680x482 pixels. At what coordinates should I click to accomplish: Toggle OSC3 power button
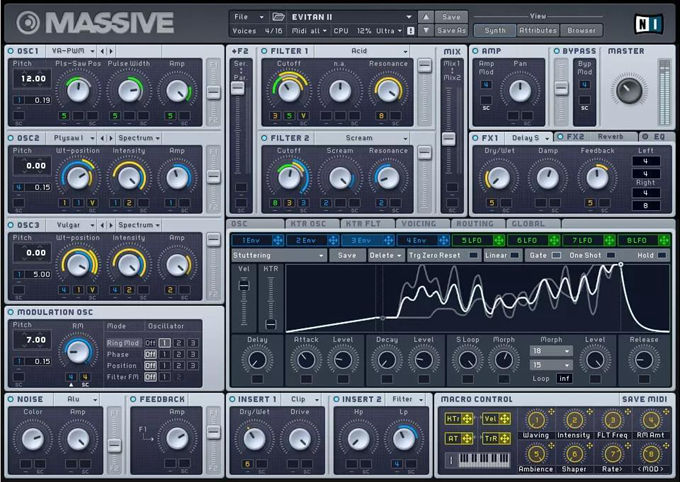point(11,225)
